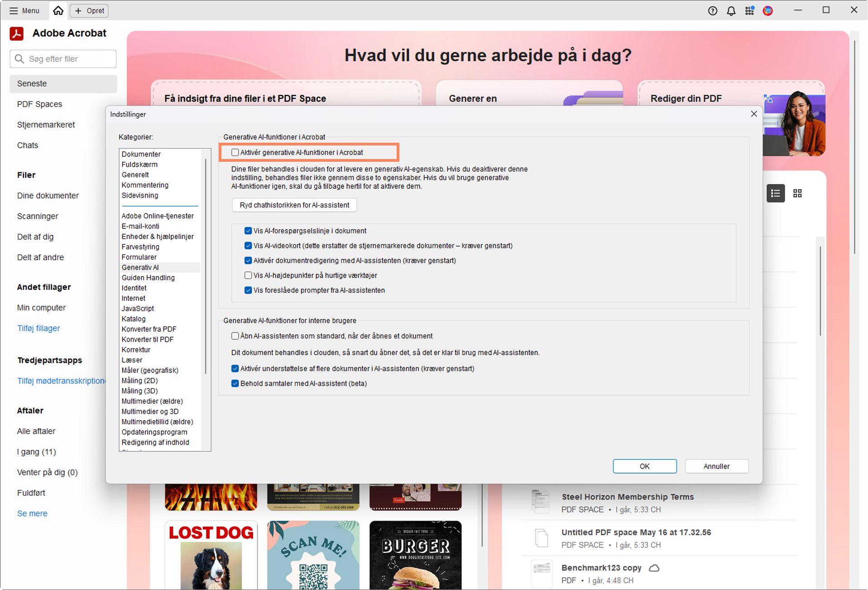Uncheck Behold samtaler med AI-assistent (beta)
Image resolution: width=868 pixels, height=590 pixels.
click(x=235, y=383)
